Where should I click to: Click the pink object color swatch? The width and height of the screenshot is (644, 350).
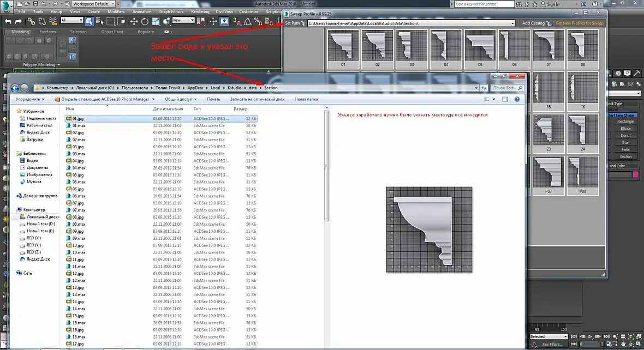pyautogui.click(x=635, y=174)
